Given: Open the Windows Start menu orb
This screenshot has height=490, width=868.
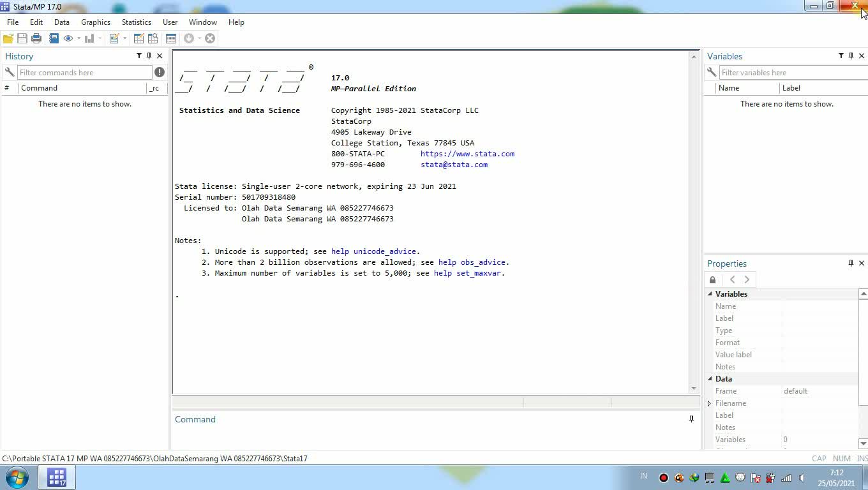Looking at the screenshot, I should pos(17,477).
